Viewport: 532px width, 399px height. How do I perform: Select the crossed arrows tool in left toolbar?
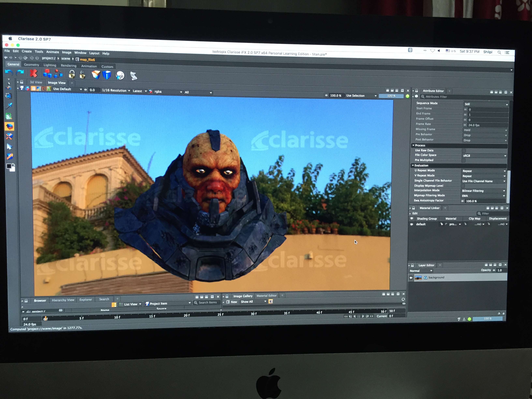coord(9,136)
